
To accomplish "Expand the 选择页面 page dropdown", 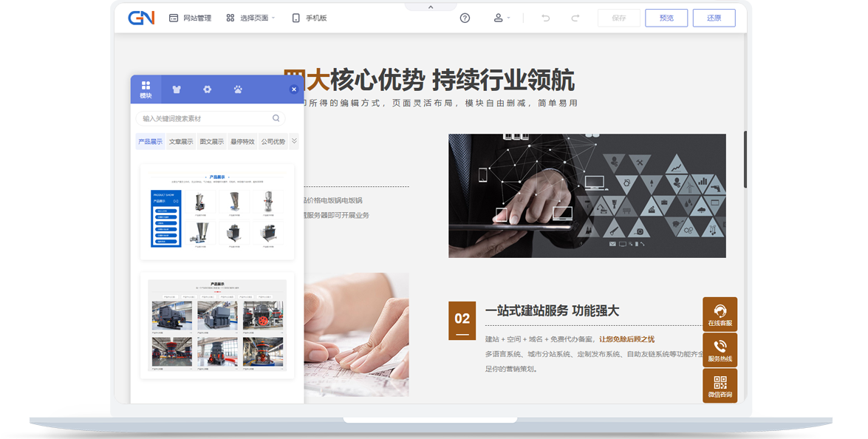I will pos(250,18).
